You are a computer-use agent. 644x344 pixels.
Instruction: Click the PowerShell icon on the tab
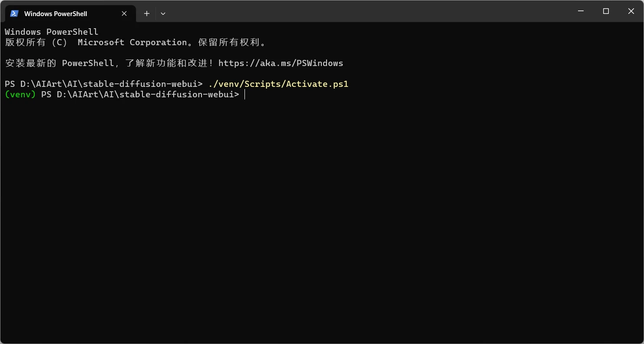click(x=14, y=13)
